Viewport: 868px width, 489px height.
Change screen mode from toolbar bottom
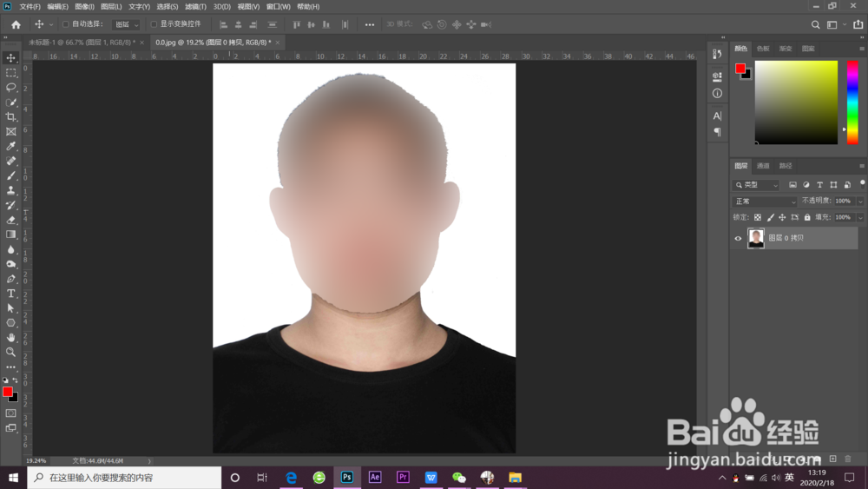click(x=10, y=428)
